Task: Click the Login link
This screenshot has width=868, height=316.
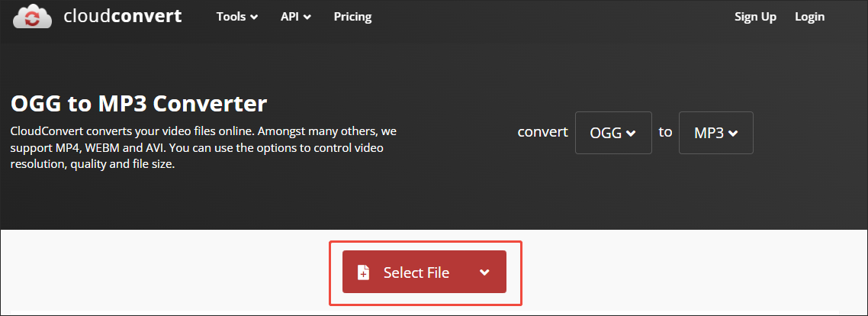Action: coord(809,17)
